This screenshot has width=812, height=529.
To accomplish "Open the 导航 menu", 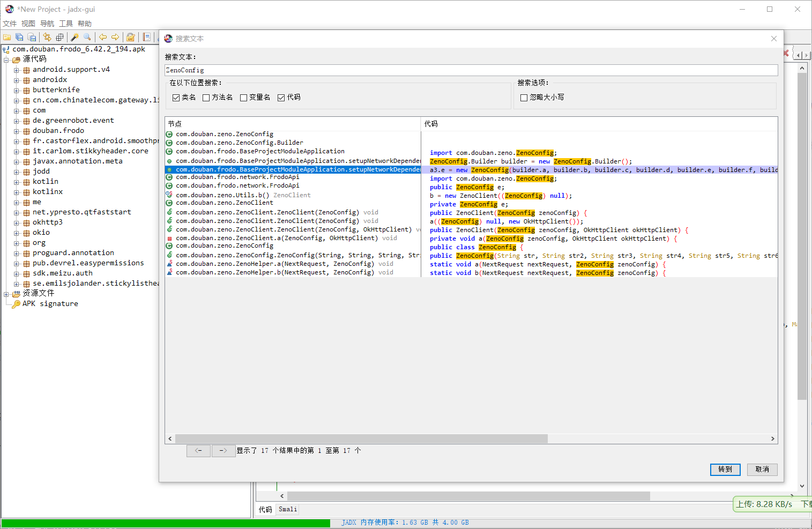I will click(47, 24).
